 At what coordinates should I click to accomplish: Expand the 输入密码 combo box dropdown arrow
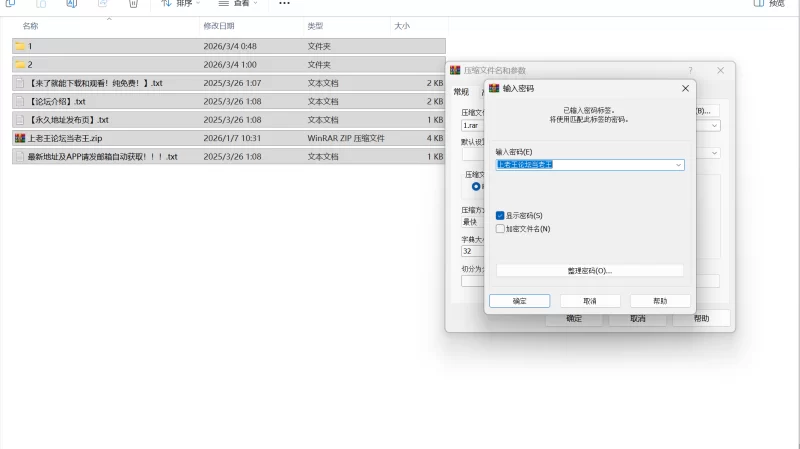(x=678, y=165)
